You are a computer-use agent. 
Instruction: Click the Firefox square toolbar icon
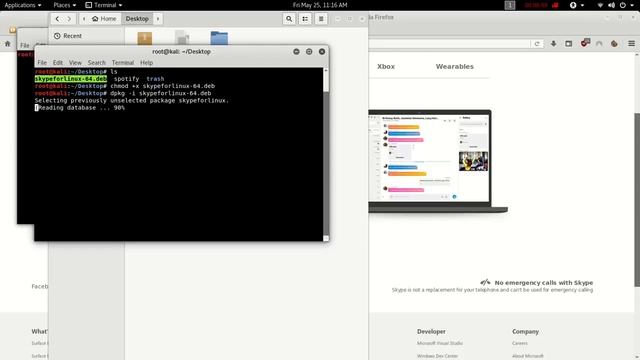569,44
